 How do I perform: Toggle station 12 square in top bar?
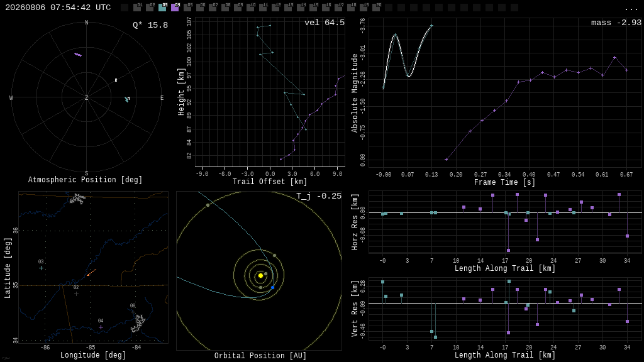point(275,8)
